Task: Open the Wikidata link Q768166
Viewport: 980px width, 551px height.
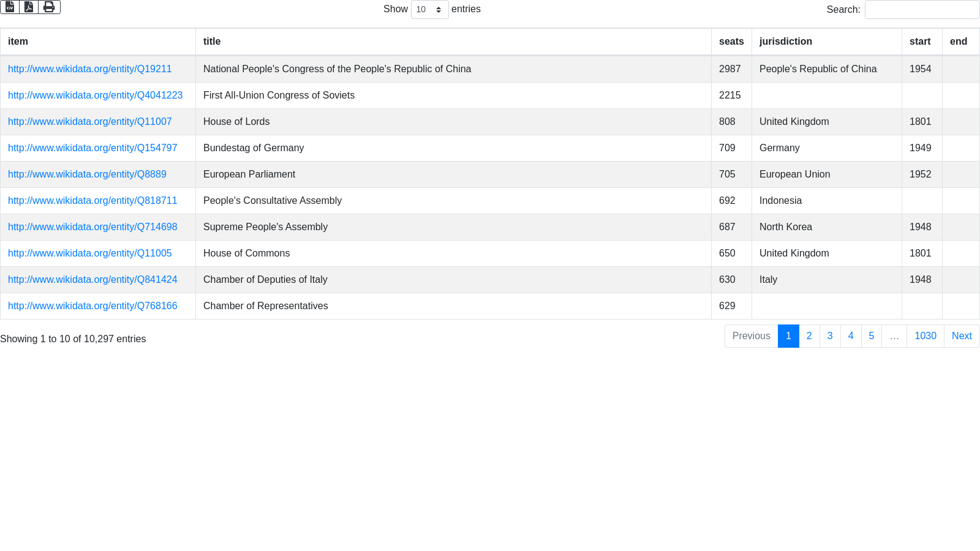Action: 92,306
